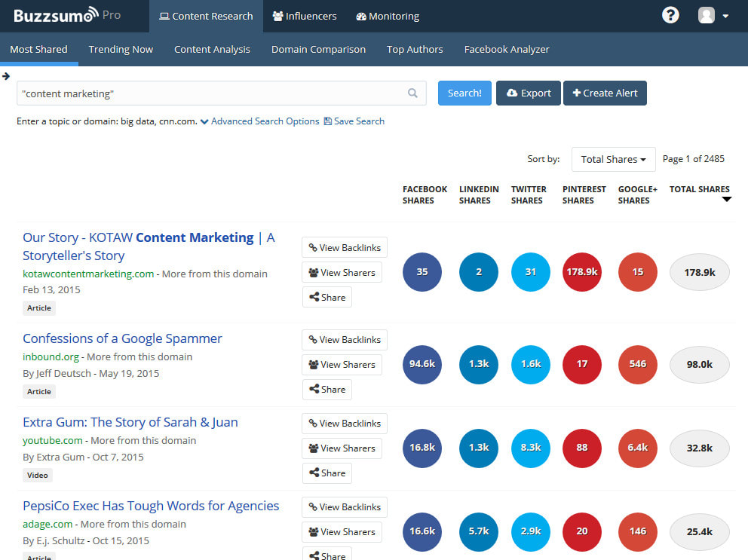Click the 2 LinkedIn shares circle
Viewport: 748px width, 560px height.
(479, 272)
